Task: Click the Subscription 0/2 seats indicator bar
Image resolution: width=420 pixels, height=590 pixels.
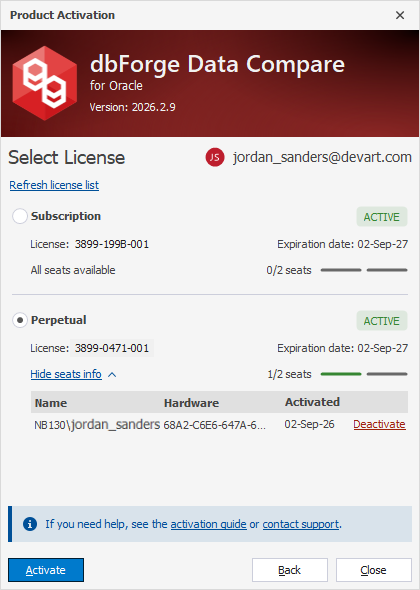Action: [364, 270]
